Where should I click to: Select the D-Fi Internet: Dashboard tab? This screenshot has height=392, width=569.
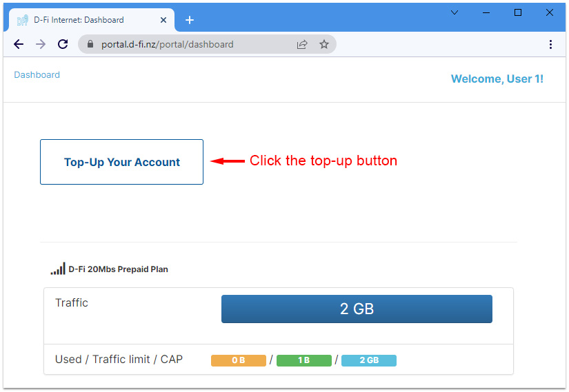79,20
